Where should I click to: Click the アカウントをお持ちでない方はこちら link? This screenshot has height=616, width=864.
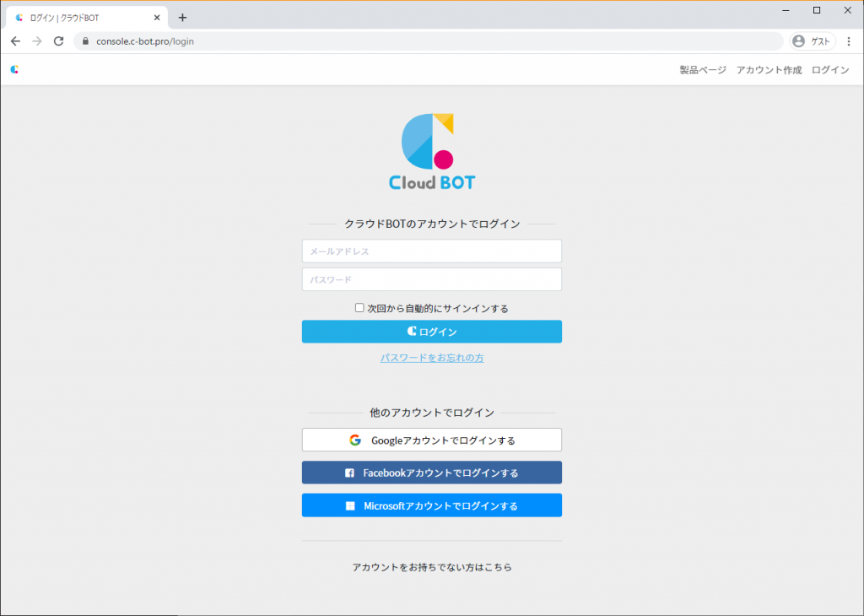(x=431, y=567)
